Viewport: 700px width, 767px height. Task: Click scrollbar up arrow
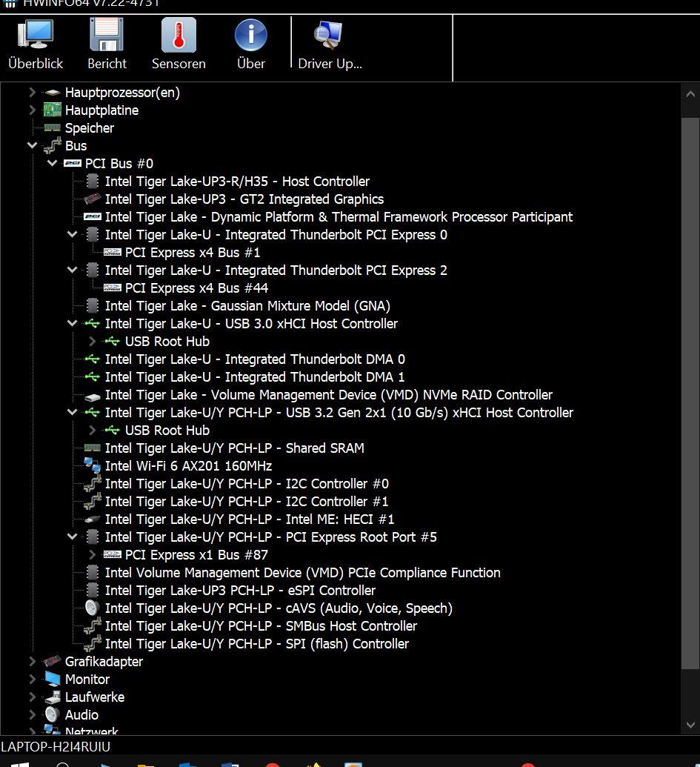[690, 94]
